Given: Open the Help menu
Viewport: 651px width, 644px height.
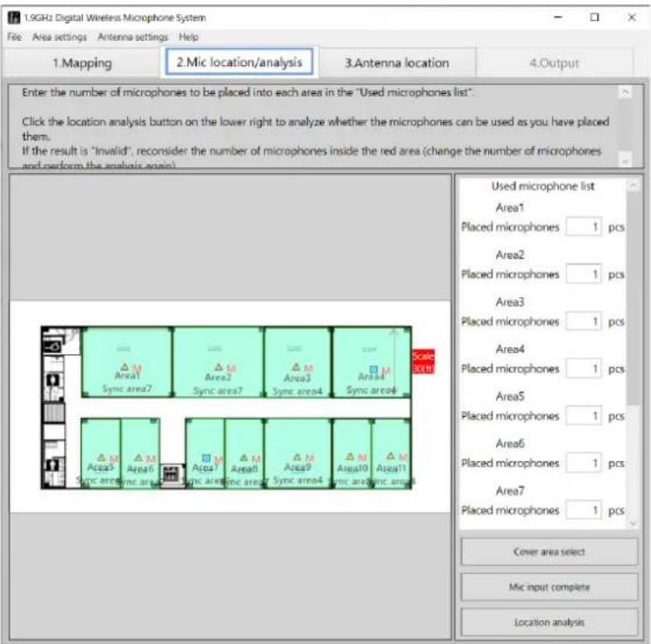Looking at the screenshot, I should [189, 37].
